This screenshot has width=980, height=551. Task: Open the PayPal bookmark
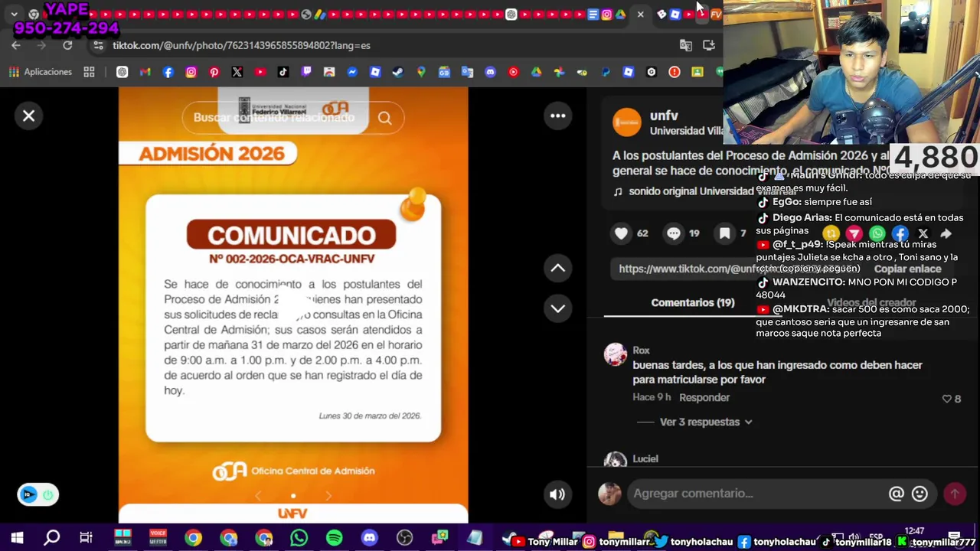tap(605, 72)
